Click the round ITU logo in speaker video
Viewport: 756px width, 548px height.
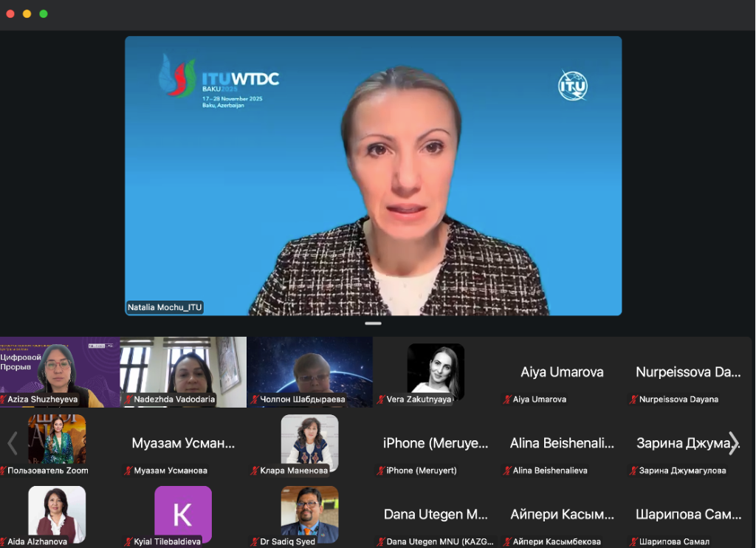(x=572, y=86)
